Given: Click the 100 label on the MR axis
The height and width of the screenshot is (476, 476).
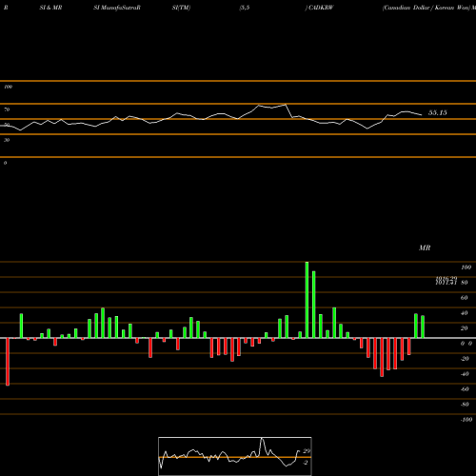Looking at the screenshot, I should click(466, 268).
